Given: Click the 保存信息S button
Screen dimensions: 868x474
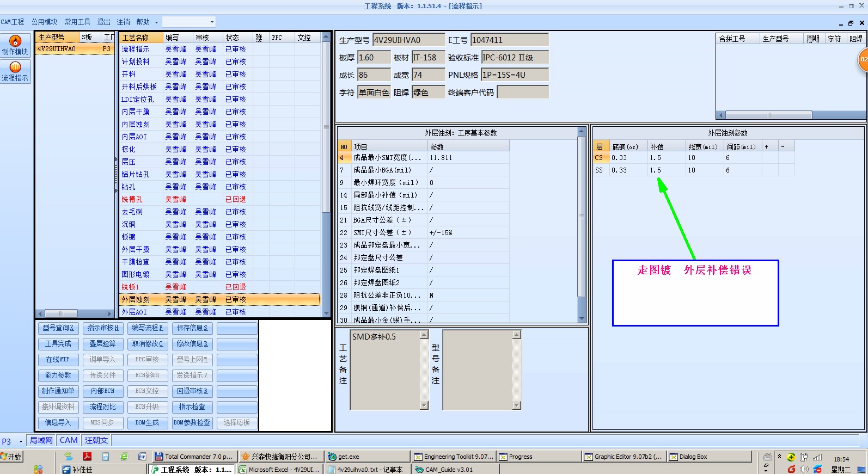Looking at the screenshot, I should 192,328.
